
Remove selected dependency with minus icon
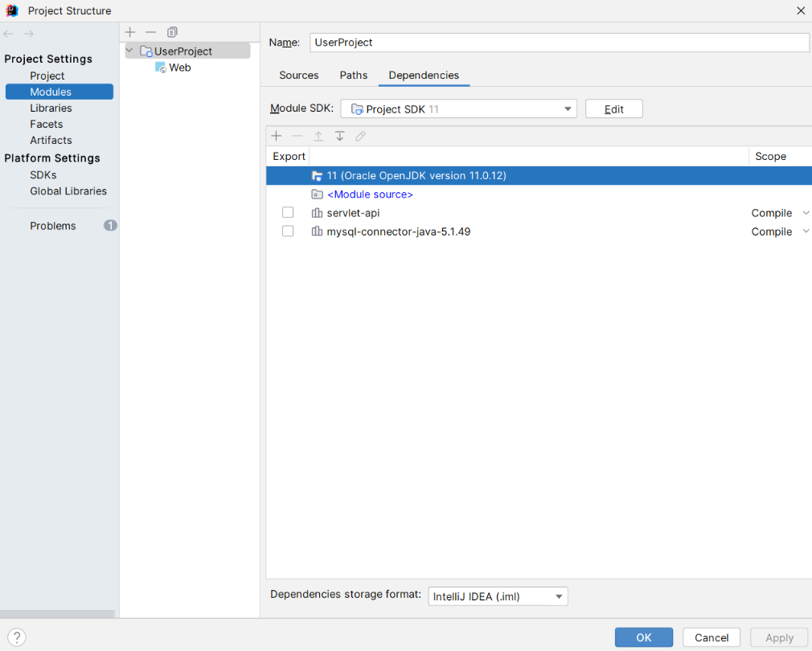297,136
